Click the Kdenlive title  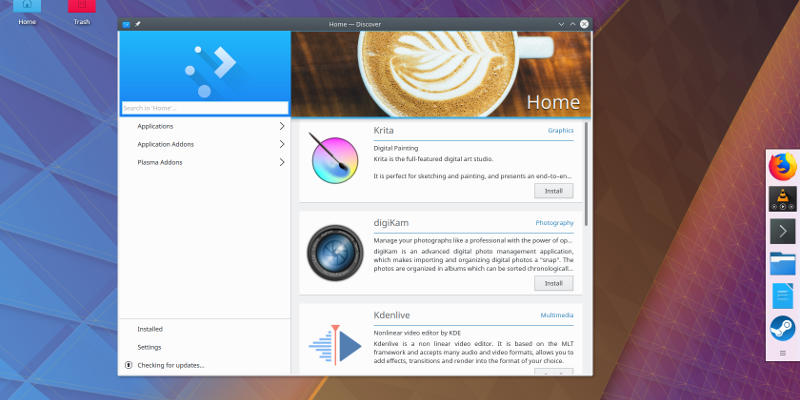(392, 315)
